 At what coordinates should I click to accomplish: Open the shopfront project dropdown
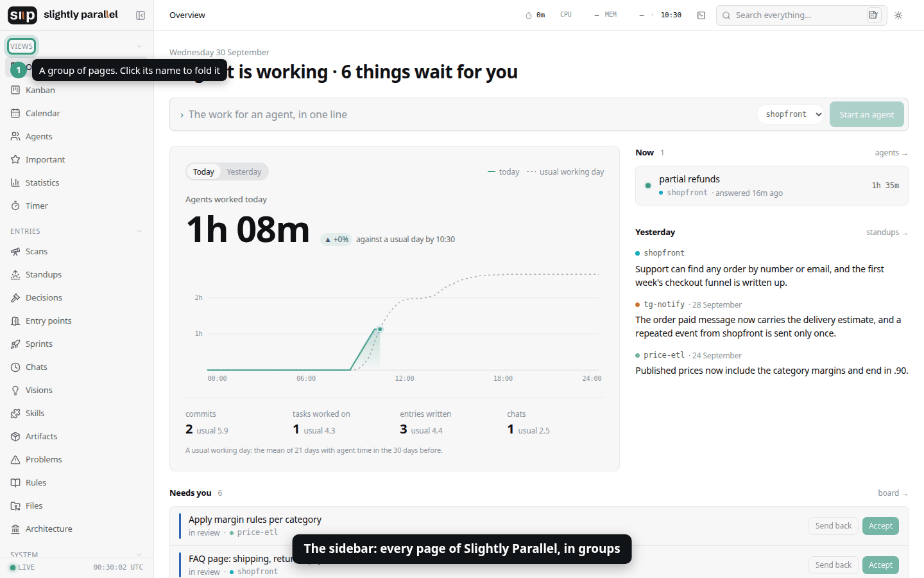tap(791, 114)
